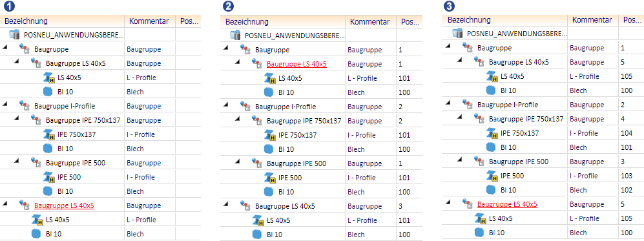Click LS 40x5 profile icon under red group, panel 1

point(37,220)
